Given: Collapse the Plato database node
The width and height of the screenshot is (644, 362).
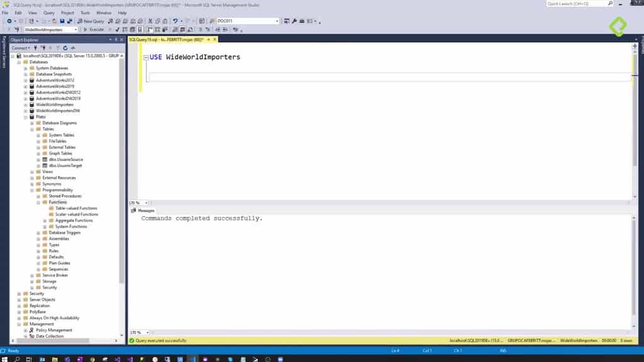Looking at the screenshot, I should point(25,117).
